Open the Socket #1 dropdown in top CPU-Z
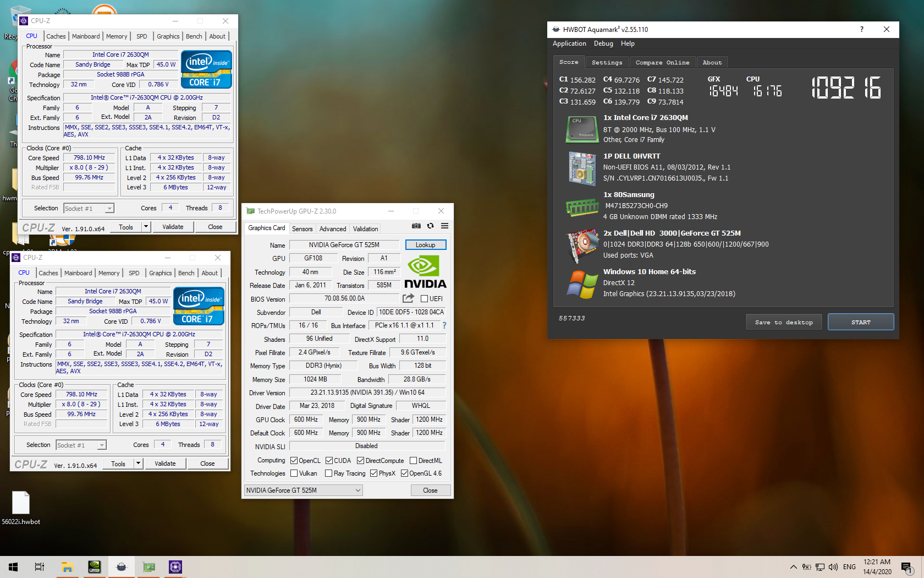Viewport: 924px width, 578px height. pos(89,209)
